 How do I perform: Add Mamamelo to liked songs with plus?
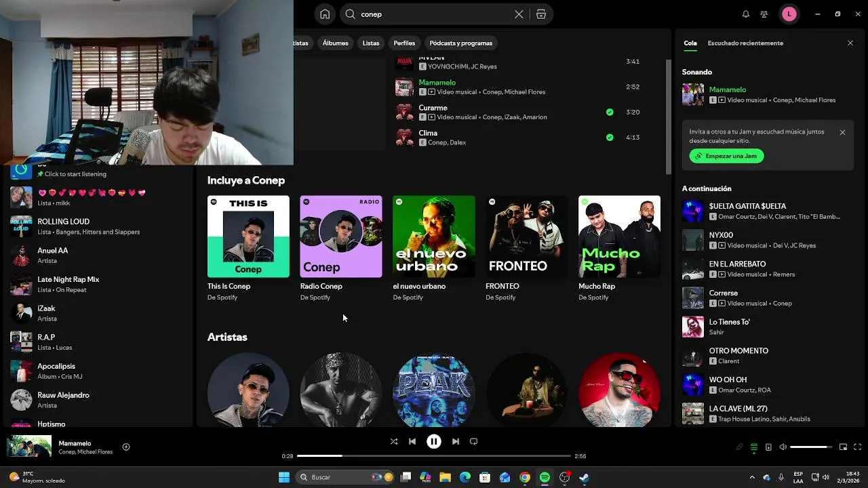pyautogui.click(x=126, y=447)
